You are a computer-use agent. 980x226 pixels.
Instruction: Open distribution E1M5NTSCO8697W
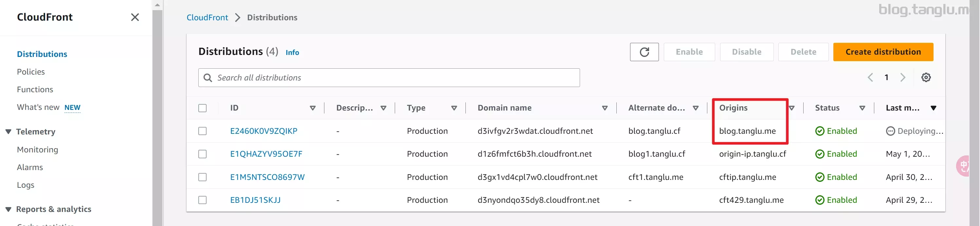coord(267,177)
